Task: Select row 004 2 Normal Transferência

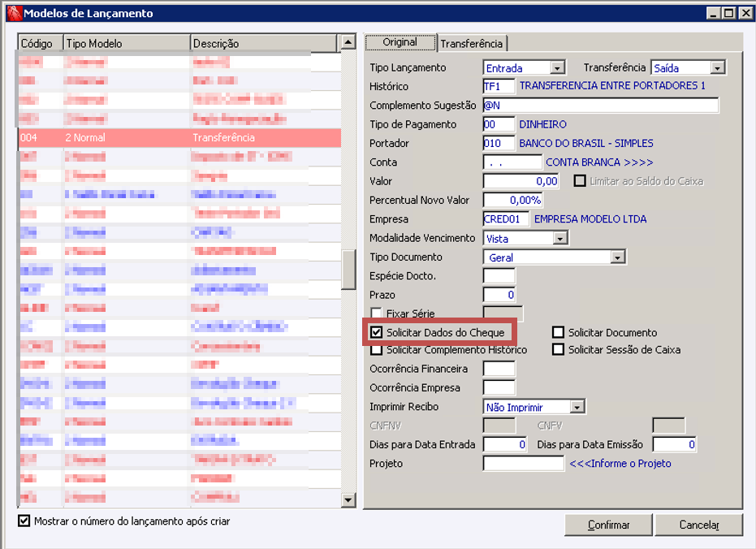Action: coord(179,137)
